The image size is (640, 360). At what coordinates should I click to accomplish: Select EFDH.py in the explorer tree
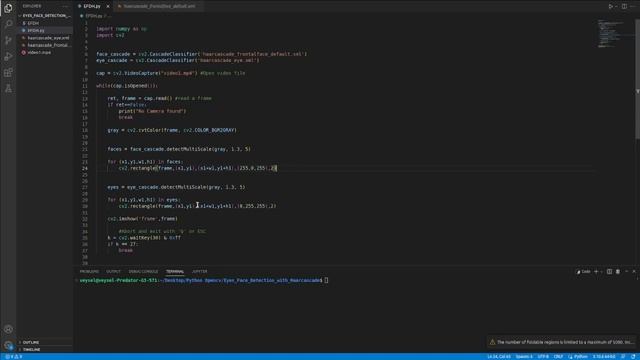pos(45,30)
